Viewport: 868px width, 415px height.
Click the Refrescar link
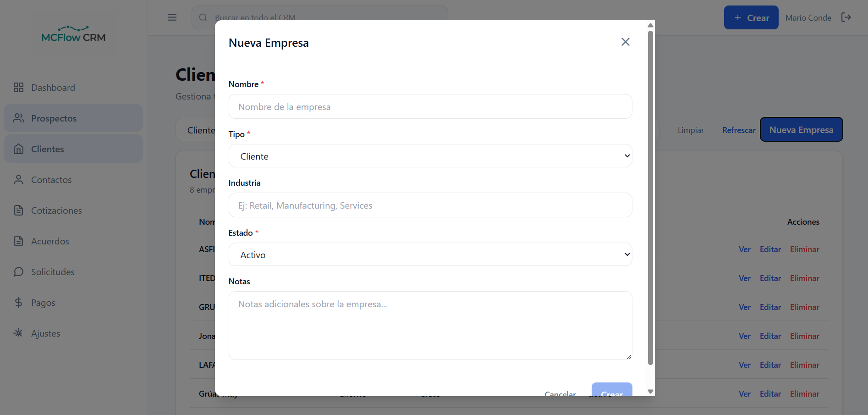[738, 130]
